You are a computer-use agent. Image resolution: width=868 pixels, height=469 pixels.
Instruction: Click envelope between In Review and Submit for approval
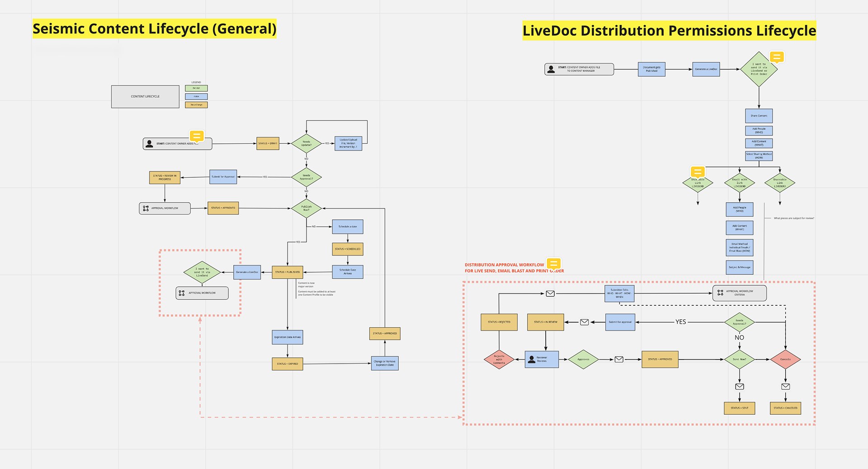(584, 322)
